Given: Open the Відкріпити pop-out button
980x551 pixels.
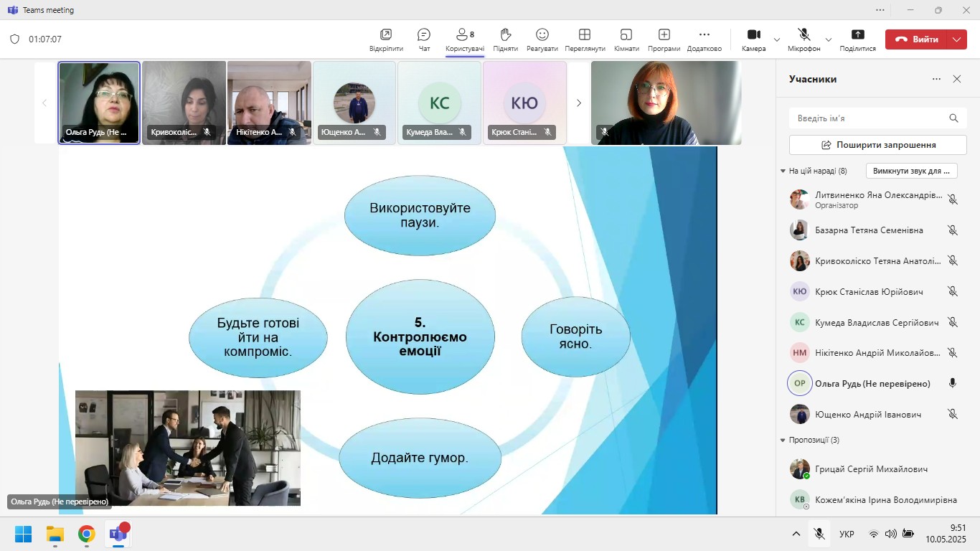Looking at the screenshot, I should point(386,39).
